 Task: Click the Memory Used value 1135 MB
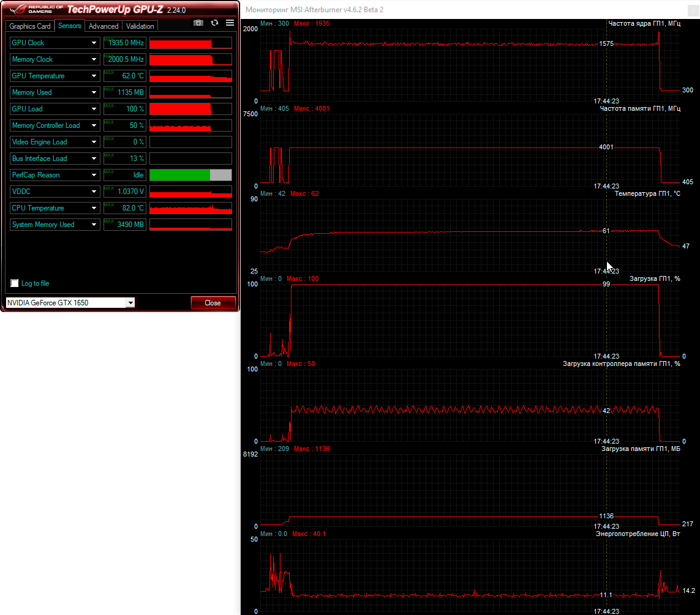[x=125, y=92]
